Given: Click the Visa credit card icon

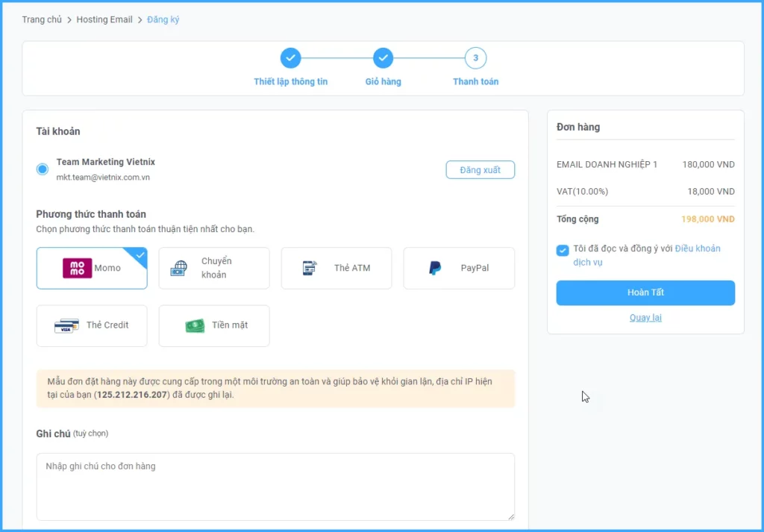Looking at the screenshot, I should click(66, 326).
